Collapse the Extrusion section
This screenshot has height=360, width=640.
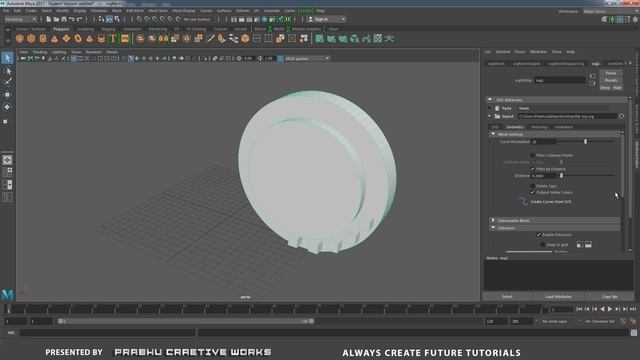click(493, 228)
